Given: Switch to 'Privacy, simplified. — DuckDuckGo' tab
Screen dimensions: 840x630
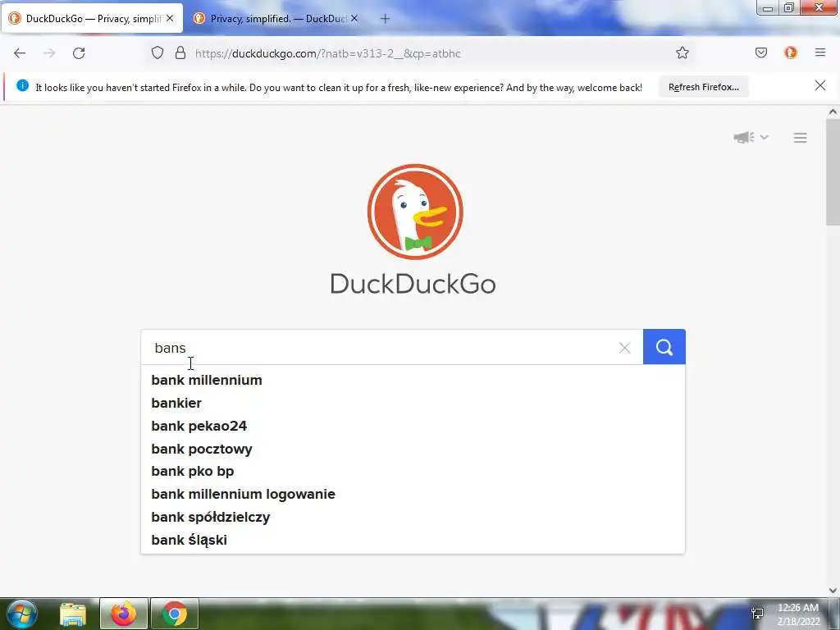Looking at the screenshot, I should click(276, 18).
